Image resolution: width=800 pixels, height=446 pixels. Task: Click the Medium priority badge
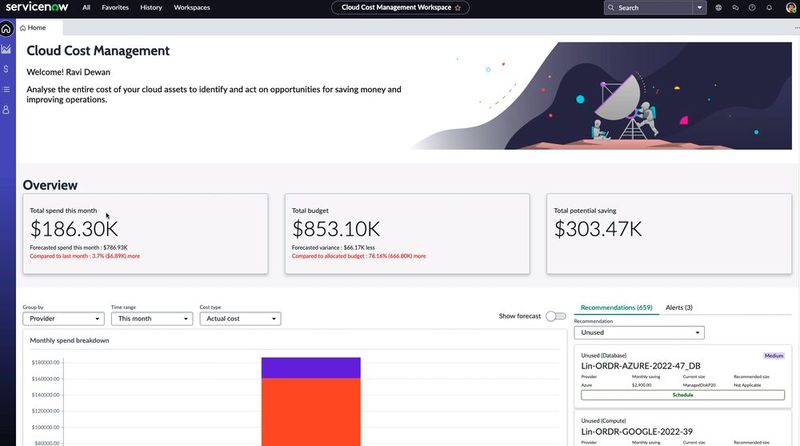tap(773, 356)
